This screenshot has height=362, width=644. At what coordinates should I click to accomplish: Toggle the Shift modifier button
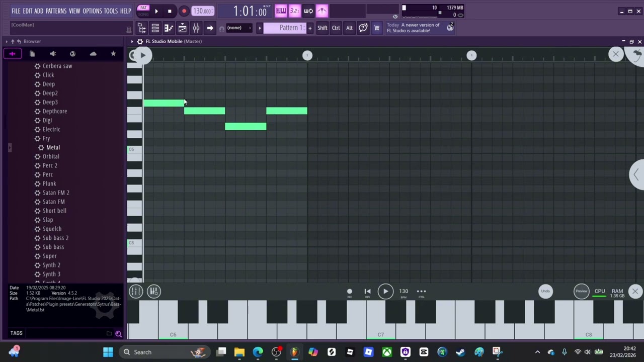[322, 28]
